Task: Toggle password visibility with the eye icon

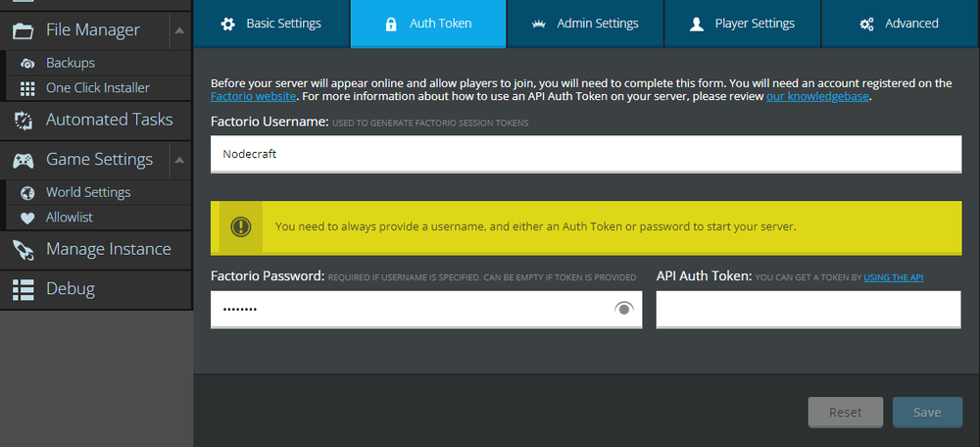Action: (623, 309)
